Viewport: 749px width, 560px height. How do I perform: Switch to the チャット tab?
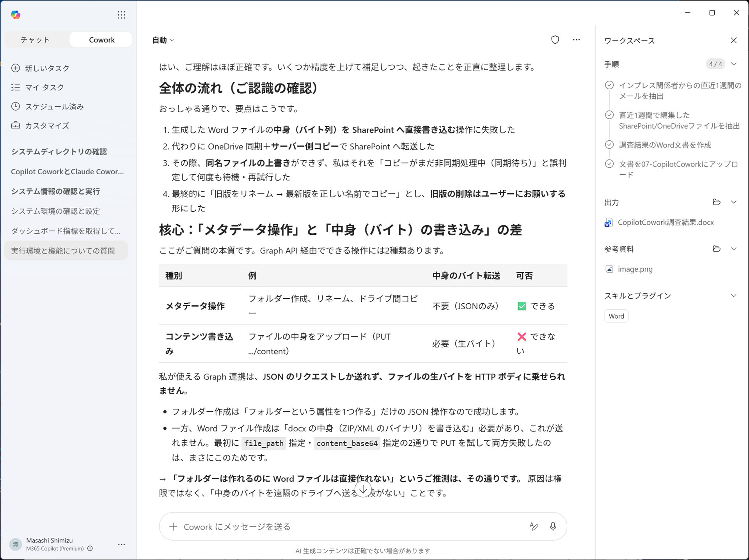(x=35, y=40)
